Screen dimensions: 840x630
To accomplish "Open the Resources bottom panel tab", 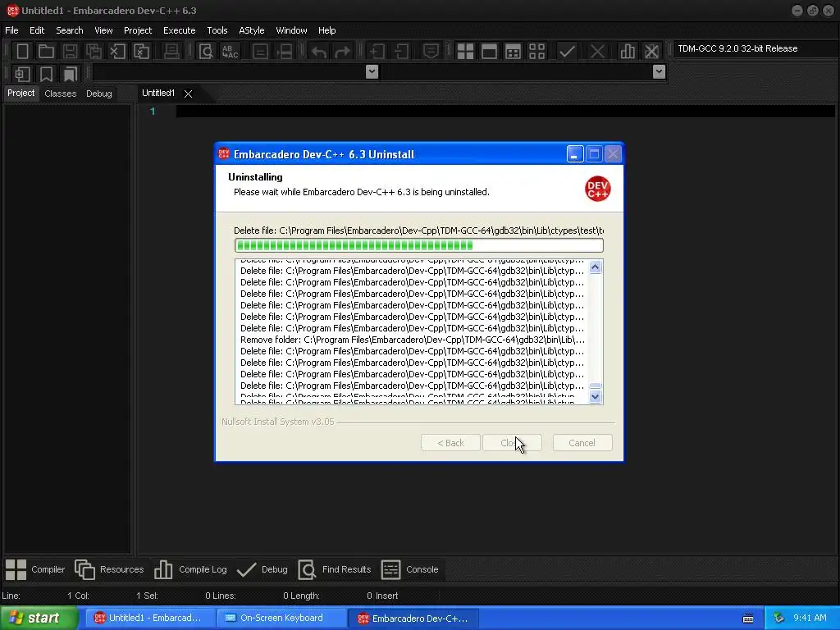I will tap(109, 569).
